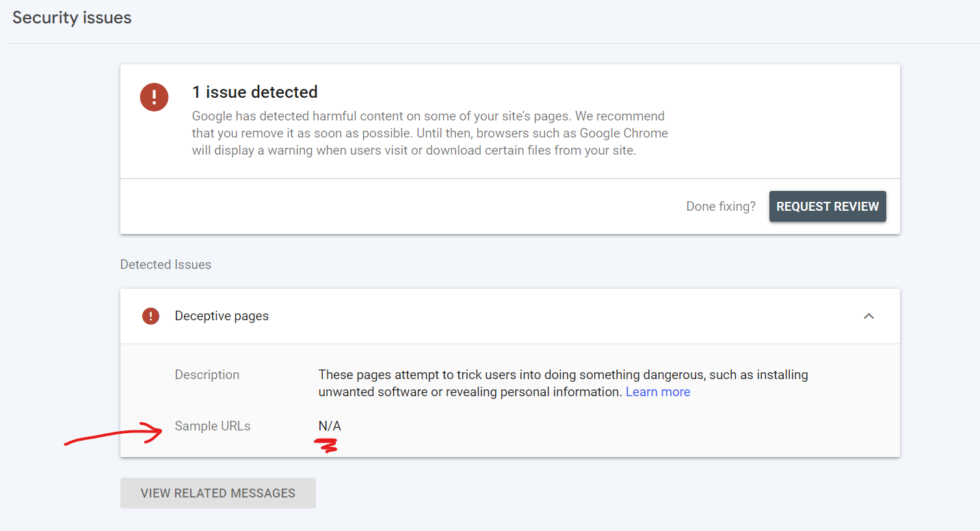Click the 'N/A' text under Sample URLs

click(329, 426)
